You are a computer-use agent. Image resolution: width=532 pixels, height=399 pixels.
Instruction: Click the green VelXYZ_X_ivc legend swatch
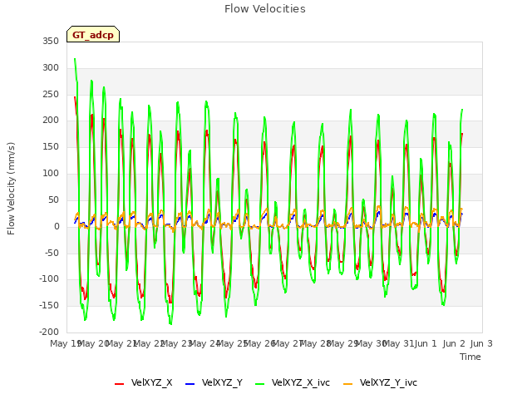pyautogui.click(x=260, y=384)
